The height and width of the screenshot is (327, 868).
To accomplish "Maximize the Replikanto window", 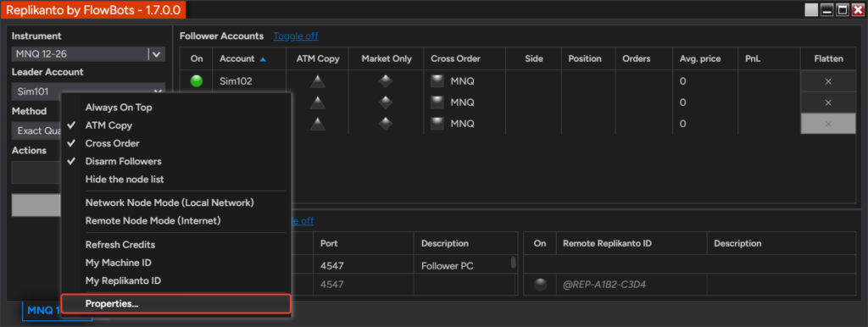I will pos(843,10).
